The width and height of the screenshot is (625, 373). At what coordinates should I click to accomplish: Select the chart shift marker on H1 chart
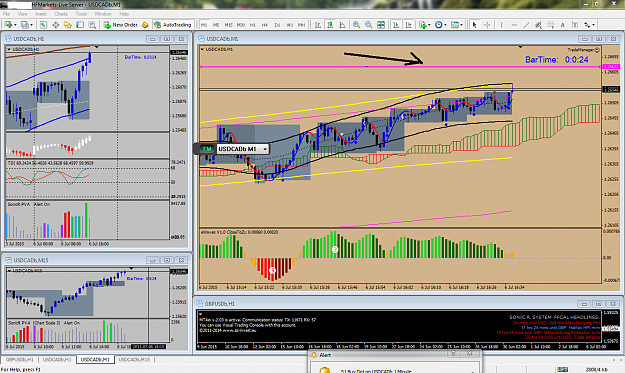tap(96, 47)
